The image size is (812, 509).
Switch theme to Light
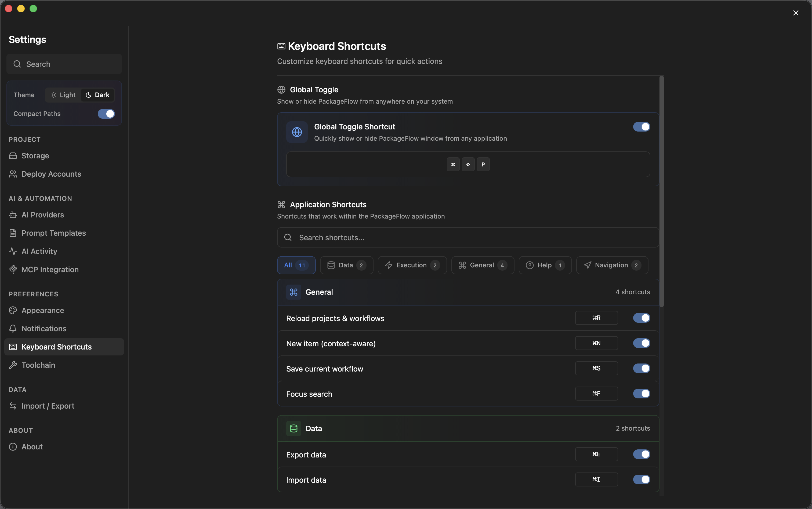(63, 95)
